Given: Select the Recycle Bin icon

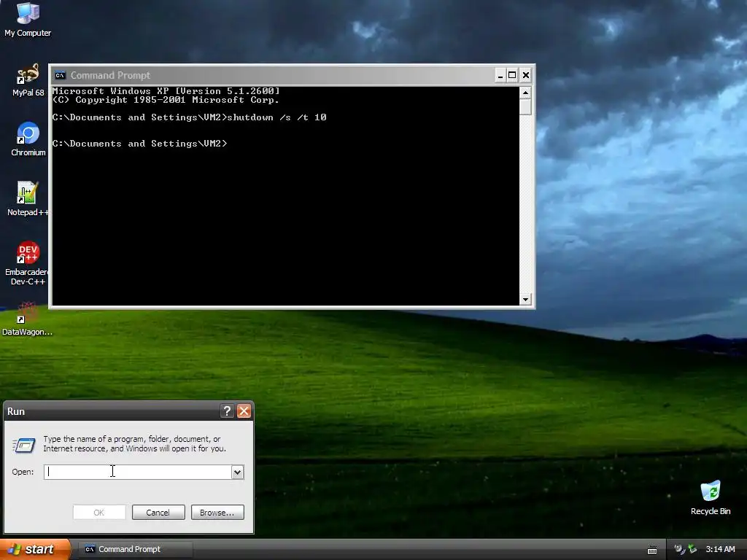Looking at the screenshot, I should (711, 498).
